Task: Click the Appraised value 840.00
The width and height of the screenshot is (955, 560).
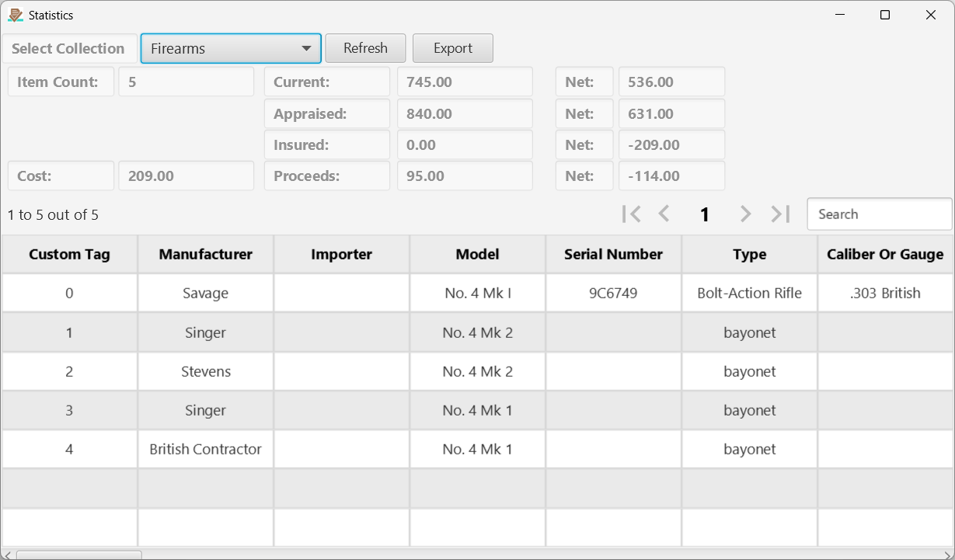Action: pos(465,113)
